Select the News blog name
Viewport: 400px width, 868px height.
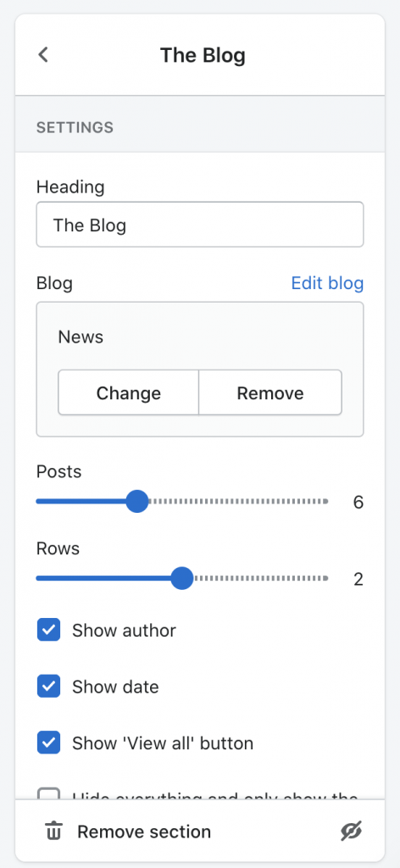coord(81,337)
